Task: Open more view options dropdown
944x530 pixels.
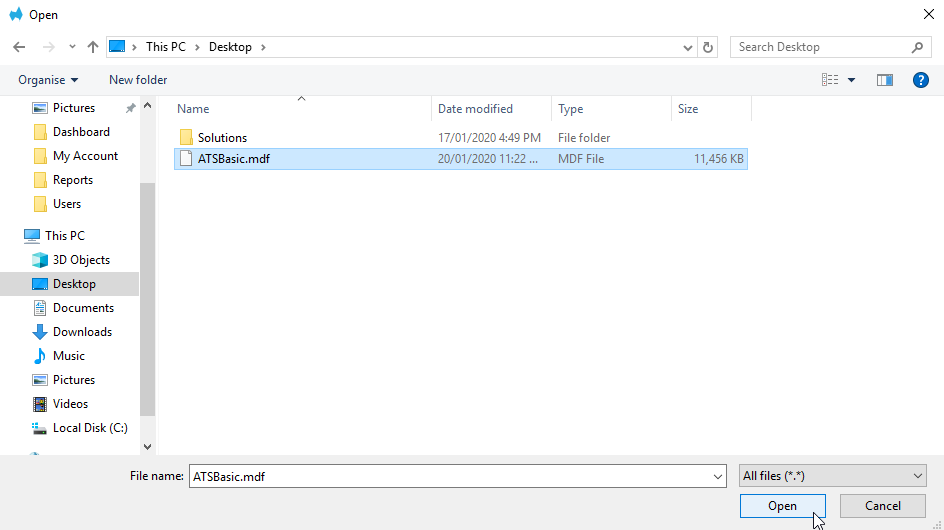Action: [851, 80]
